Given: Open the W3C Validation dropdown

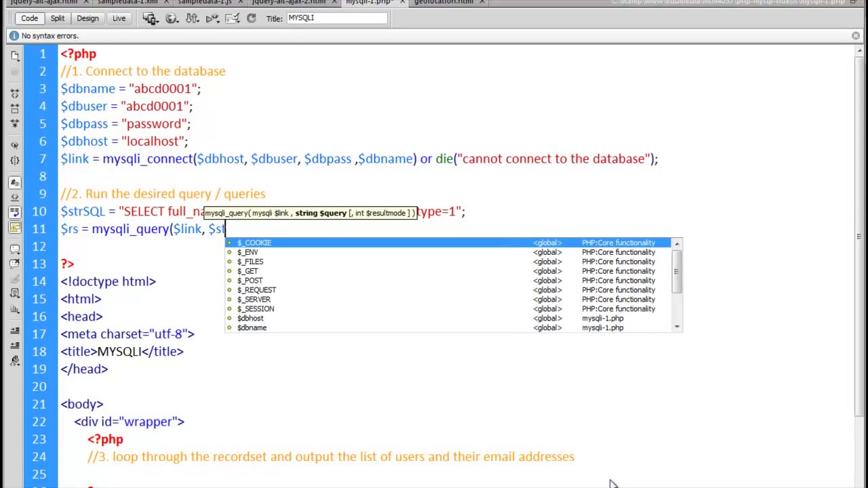Looking at the screenshot, I should point(213,18).
